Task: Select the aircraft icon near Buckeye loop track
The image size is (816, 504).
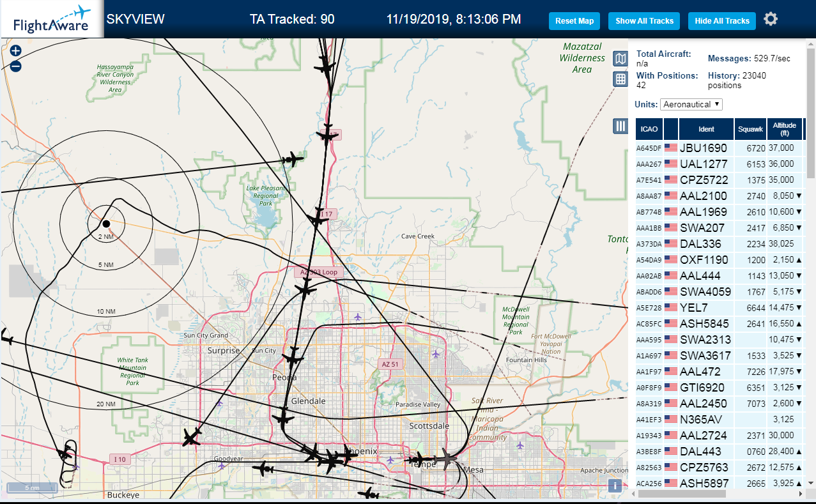Action: coord(65,454)
